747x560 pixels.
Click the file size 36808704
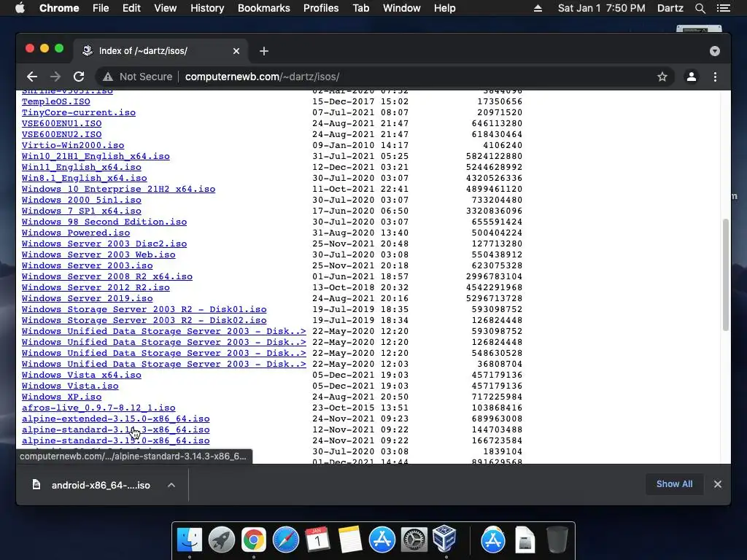coord(500,365)
